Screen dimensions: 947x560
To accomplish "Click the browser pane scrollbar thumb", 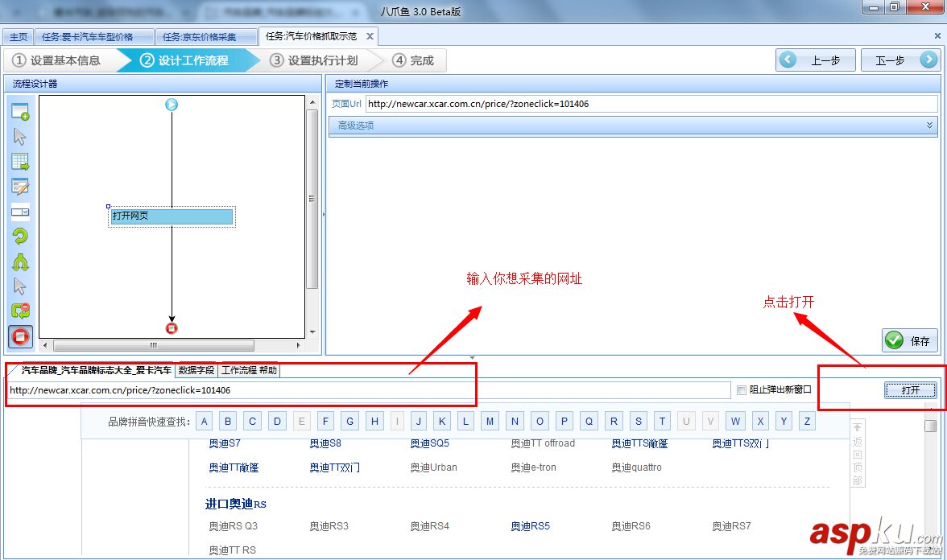I will pos(931,426).
